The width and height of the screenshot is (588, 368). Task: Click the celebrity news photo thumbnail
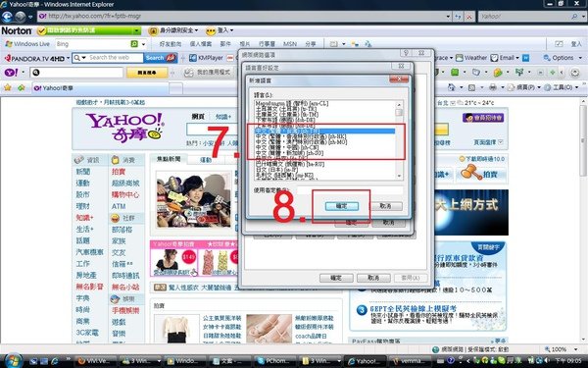tap(193, 200)
